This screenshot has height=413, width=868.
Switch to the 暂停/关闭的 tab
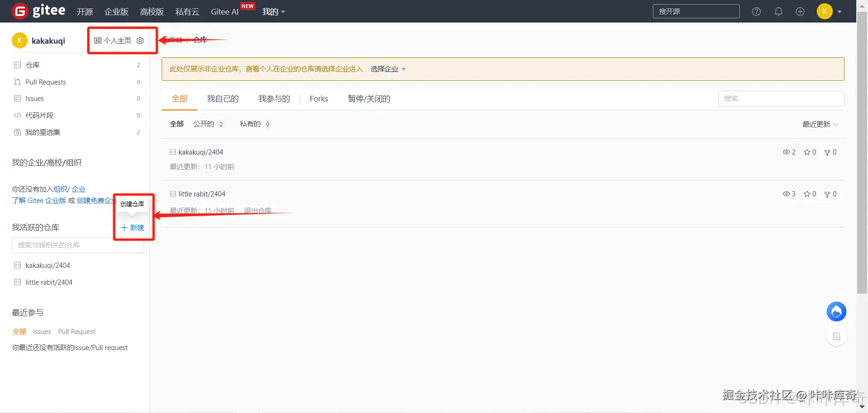pyautogui.click(x=369, y=99)
